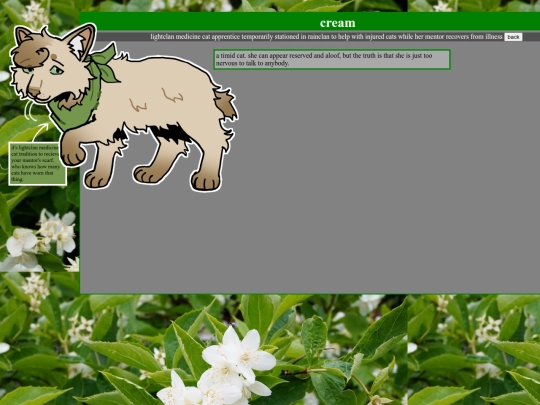
Task: Click the cat's short brown tail
Action: coord(226,104)
